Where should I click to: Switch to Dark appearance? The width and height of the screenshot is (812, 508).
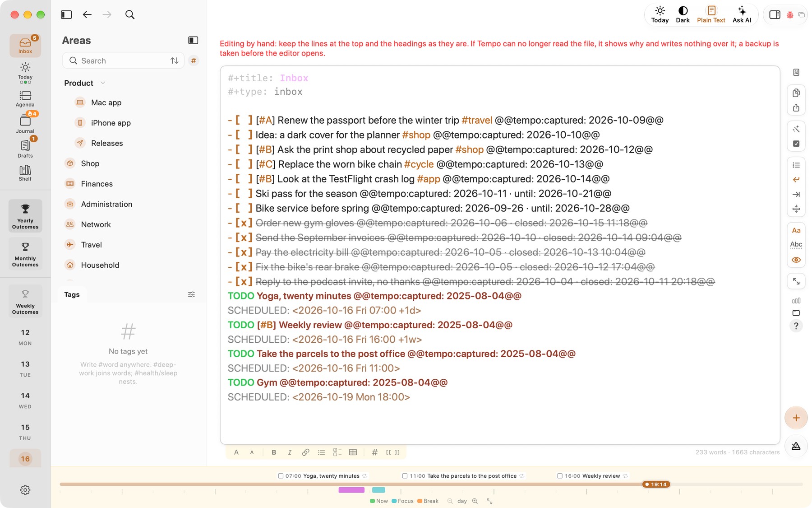click(x=683, y=14)
